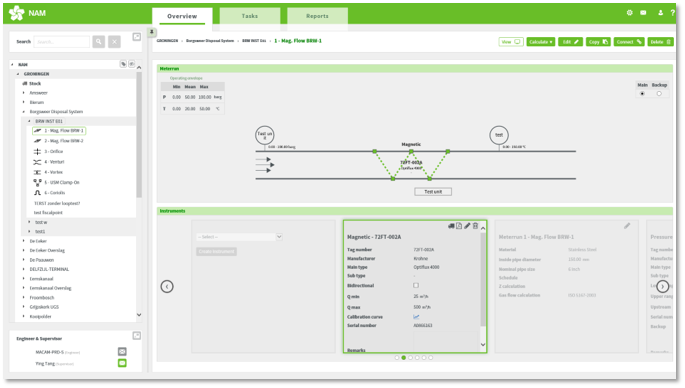
Task: Go to third instrument carousel dot
Action: tap(410, 357)
